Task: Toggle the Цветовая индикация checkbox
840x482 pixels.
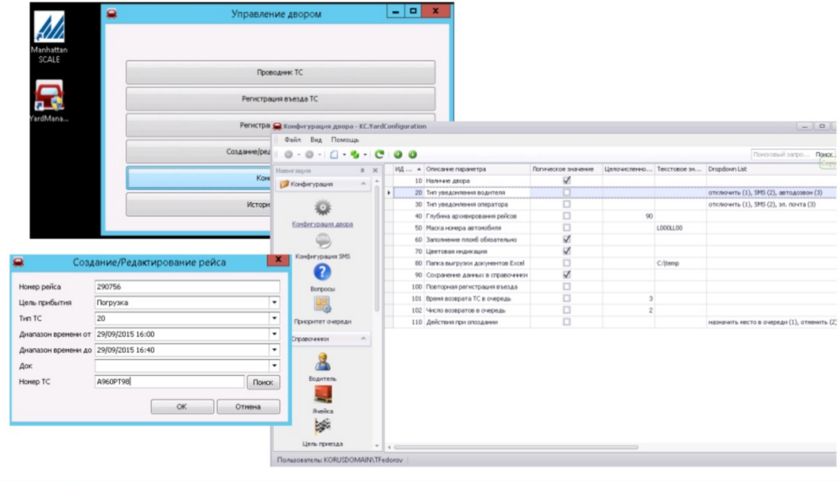Action: point(567,251)
